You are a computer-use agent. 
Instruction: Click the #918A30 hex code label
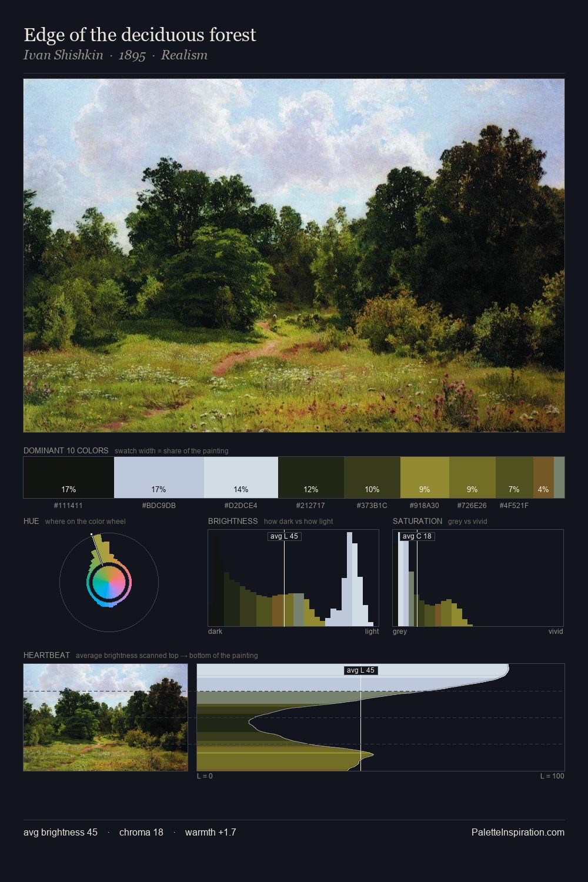pyautogui.click(x=424, y=506)
